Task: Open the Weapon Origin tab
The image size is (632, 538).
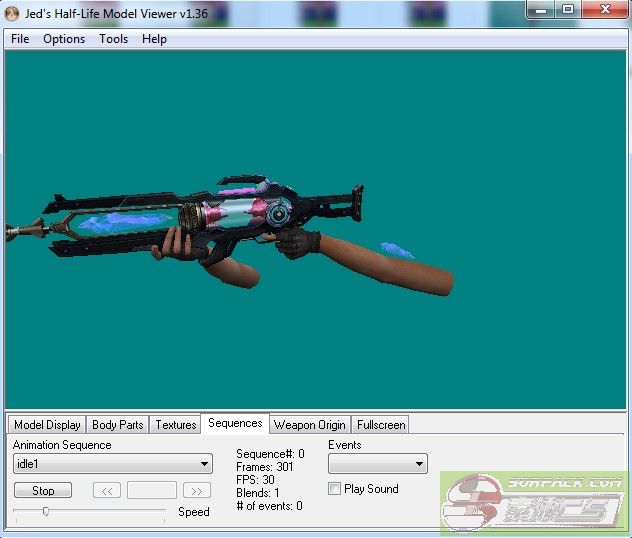Action: pos(309,425)
